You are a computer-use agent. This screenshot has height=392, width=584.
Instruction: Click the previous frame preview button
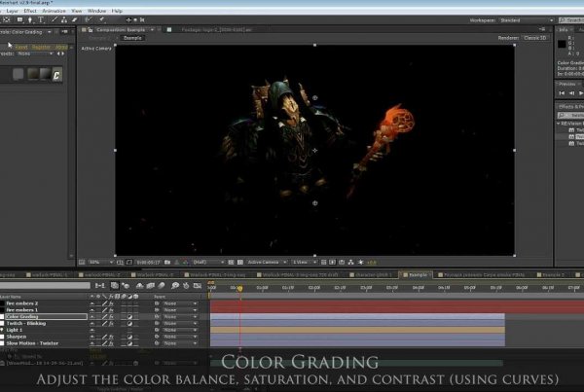(x=571, y=93)
